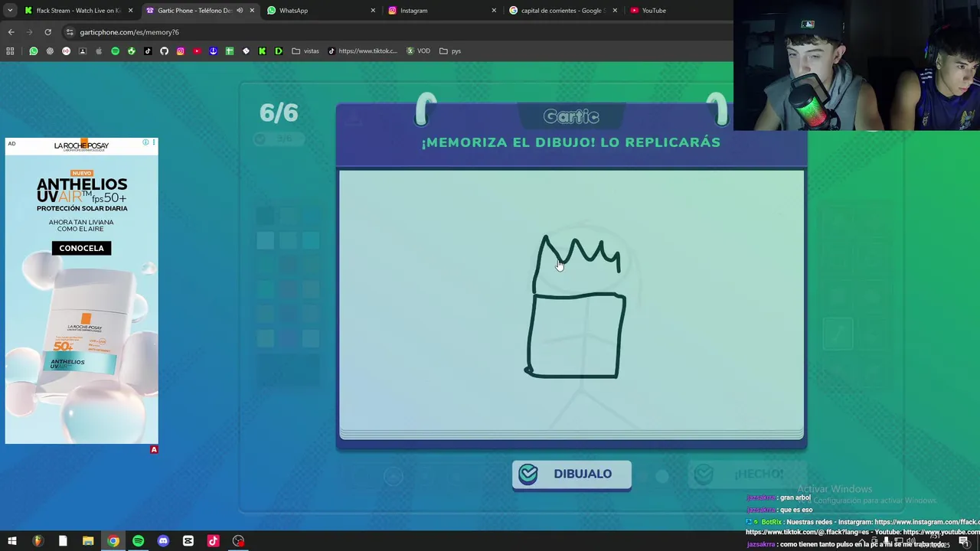Open File Explorer from the taskbar

click(x=88, y=541)
